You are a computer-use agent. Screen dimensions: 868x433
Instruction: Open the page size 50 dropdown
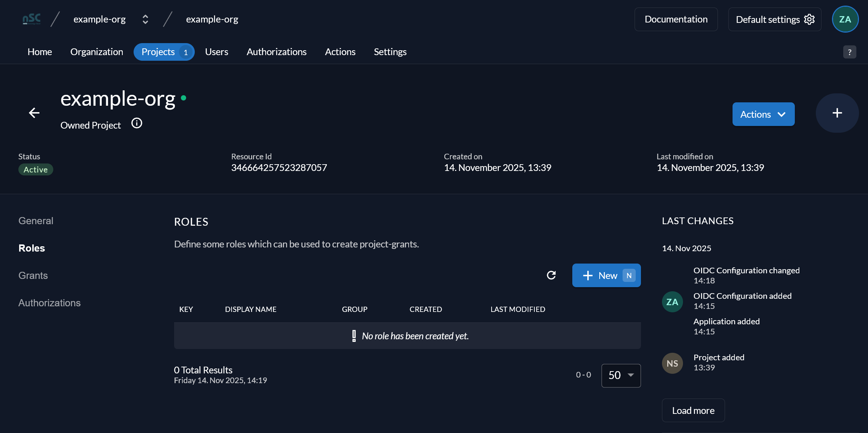coord(621,375)
